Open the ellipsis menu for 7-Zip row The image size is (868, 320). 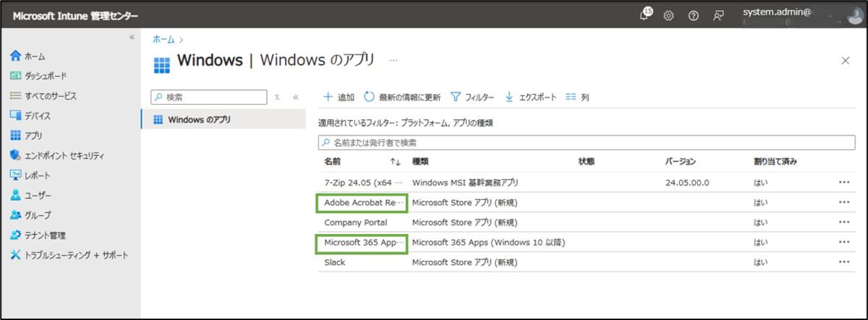844,183
